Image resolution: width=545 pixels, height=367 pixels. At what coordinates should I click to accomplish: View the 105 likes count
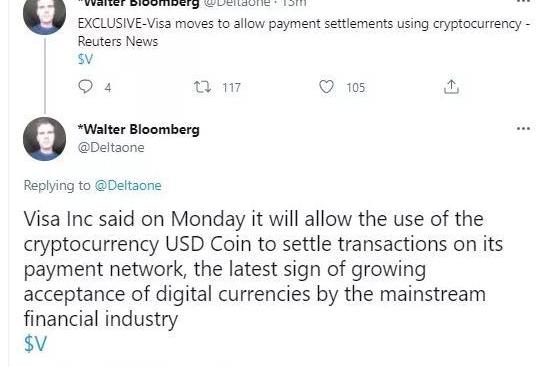click(x=356, y=87)
